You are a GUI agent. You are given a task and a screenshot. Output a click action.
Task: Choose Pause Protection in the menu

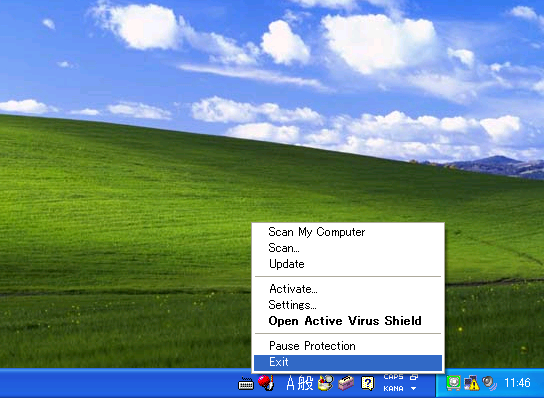pyautogui.click(x=348, y=346)
